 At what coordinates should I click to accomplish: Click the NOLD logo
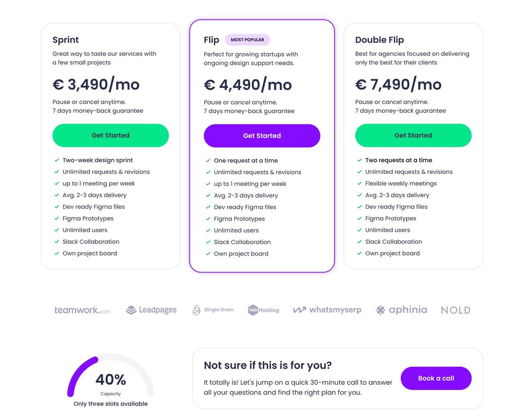coord(455,310)
